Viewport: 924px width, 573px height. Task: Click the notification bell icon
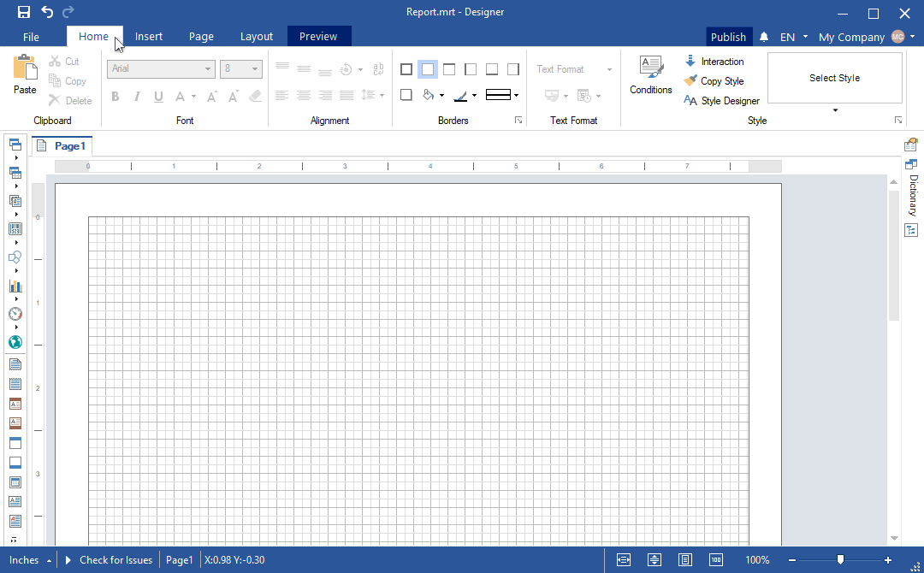764,37
